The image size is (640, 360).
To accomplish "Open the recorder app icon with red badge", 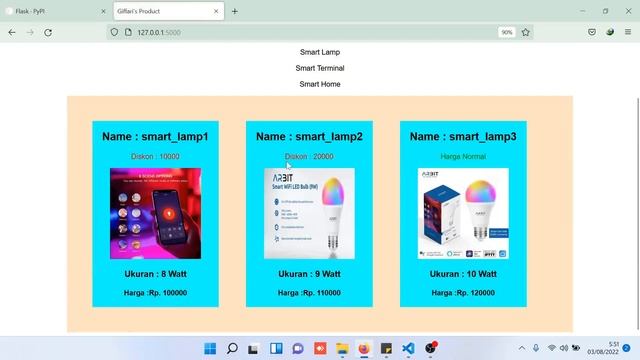I will [431, 348].
